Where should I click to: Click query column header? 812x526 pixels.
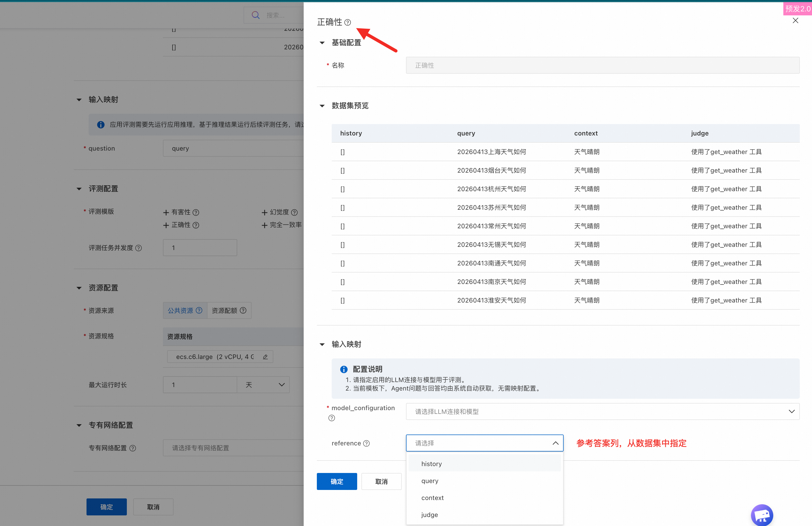tap(466, 133)
